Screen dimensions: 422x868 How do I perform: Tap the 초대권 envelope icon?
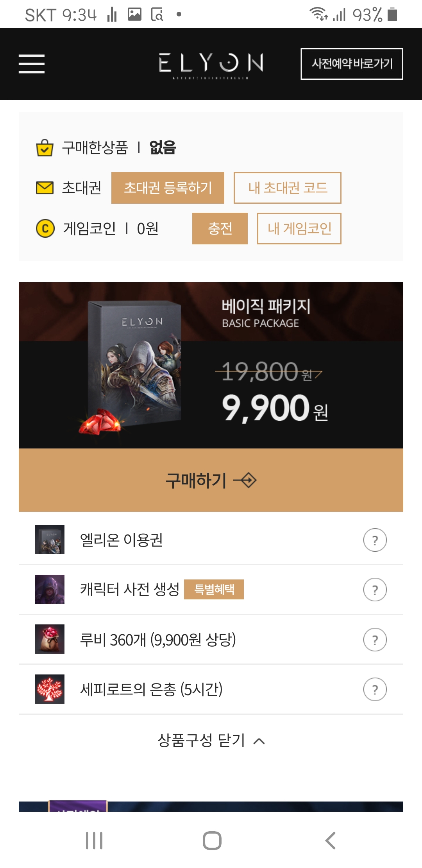pyautogui.click(x=45, y=188)
